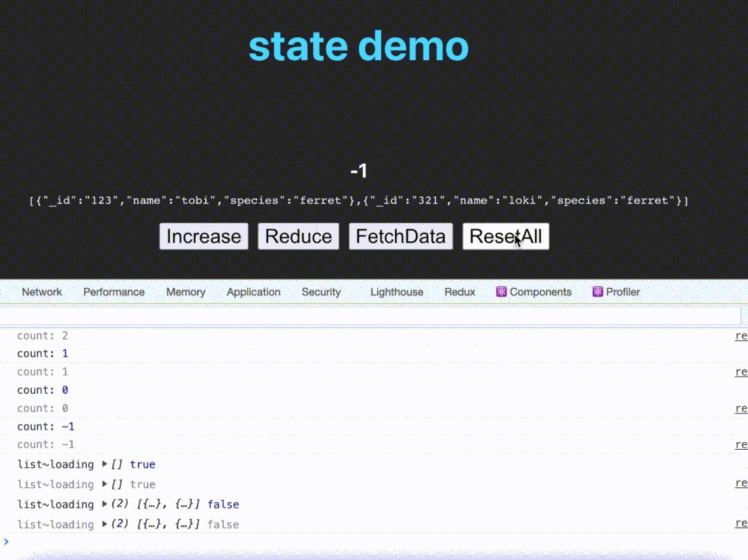
Task: Click the ResetAll button
Action: click(505, 236)
